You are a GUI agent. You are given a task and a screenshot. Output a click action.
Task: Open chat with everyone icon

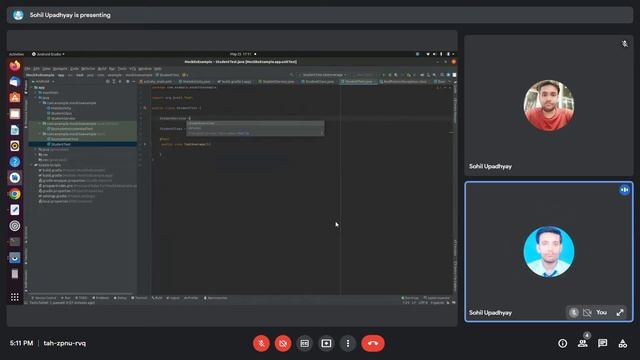(602, 344)
